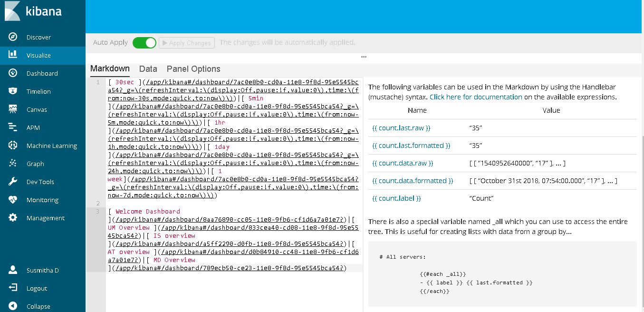644x312 pixels.
Task: Click the '1day' text in editor
Action: (x=222, y=146)
